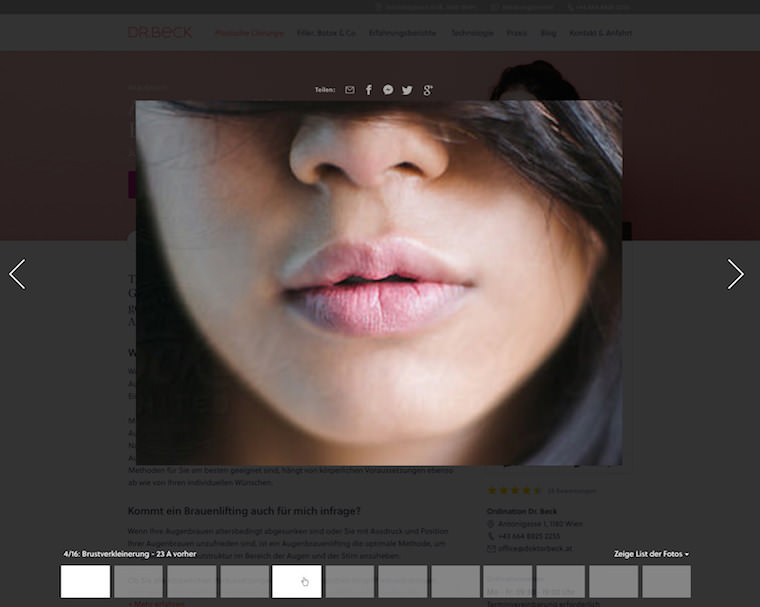Share the photo on Twitter
The height and width of the screenshot is (607, 760).
(407, 90)
